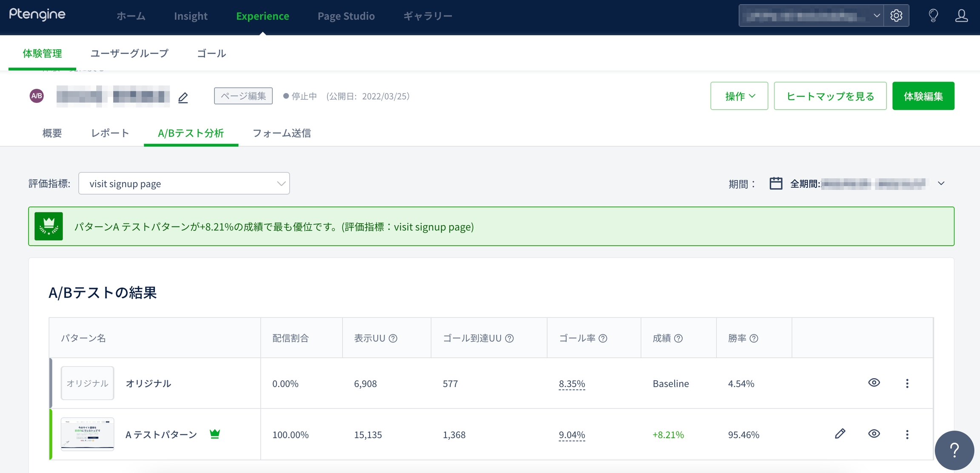Click the question mark help bubble

tap(954, 450)
